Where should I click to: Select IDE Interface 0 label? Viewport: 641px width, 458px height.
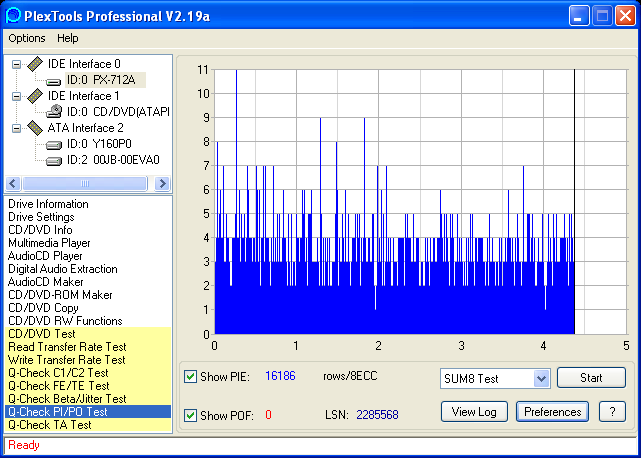tap(84, 64)
